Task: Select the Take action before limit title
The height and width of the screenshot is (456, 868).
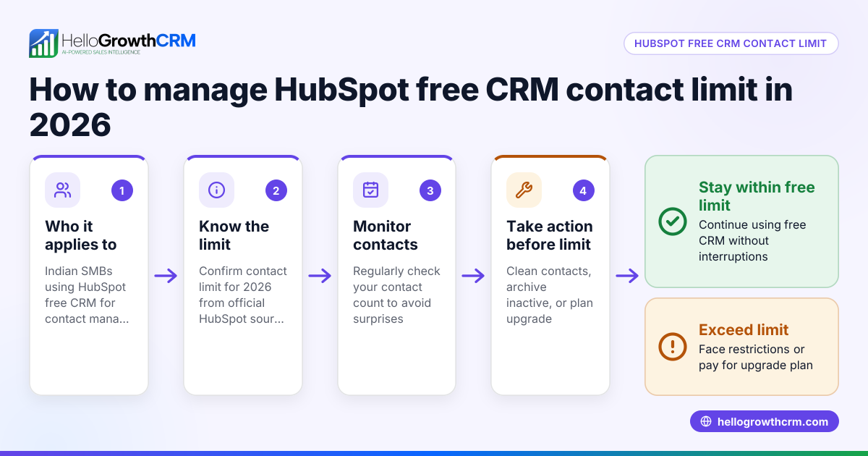Action: 550,235
